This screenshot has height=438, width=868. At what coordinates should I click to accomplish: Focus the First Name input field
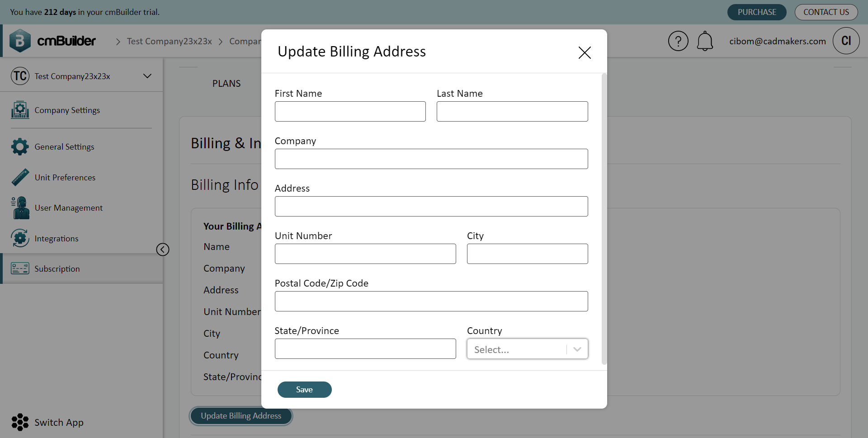350,111
